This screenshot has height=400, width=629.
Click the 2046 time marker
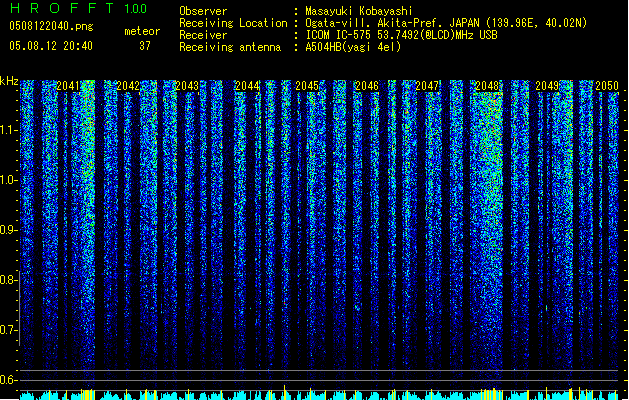click(367, 86)
